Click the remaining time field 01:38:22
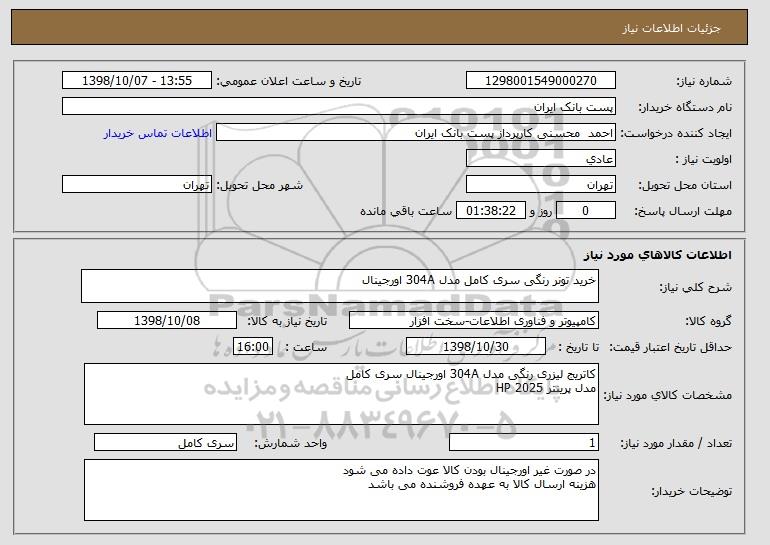 click(491, 211)
